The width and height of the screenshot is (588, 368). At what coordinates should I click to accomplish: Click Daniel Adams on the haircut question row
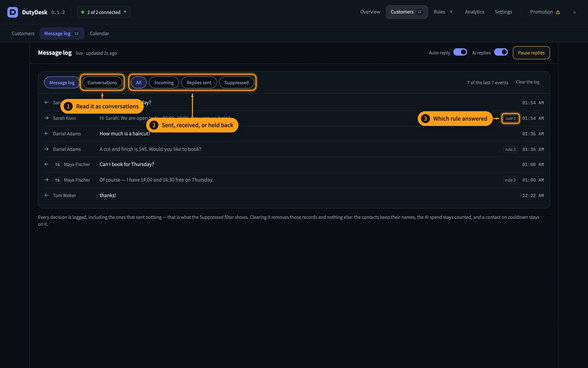pyautogui.click(x=67, y=134)
